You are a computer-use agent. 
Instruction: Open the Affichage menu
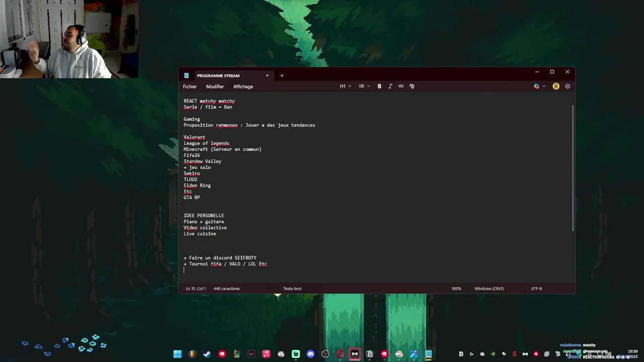243,86
